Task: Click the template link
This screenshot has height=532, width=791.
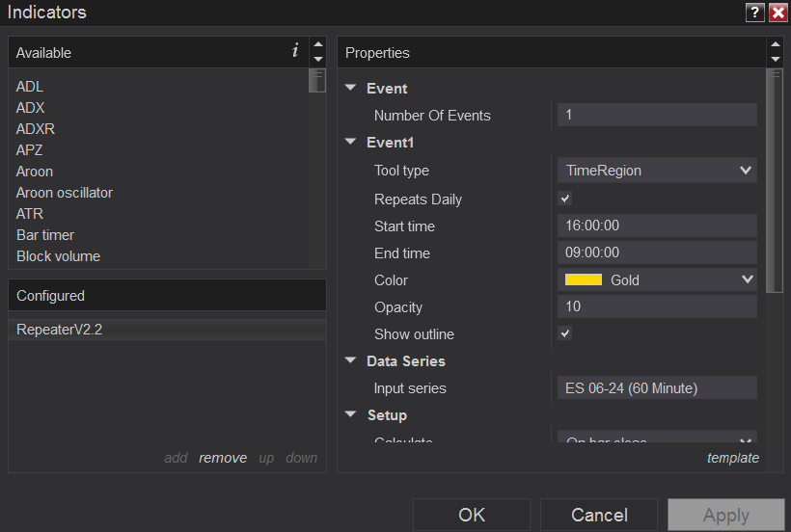Action: [733, 458]
